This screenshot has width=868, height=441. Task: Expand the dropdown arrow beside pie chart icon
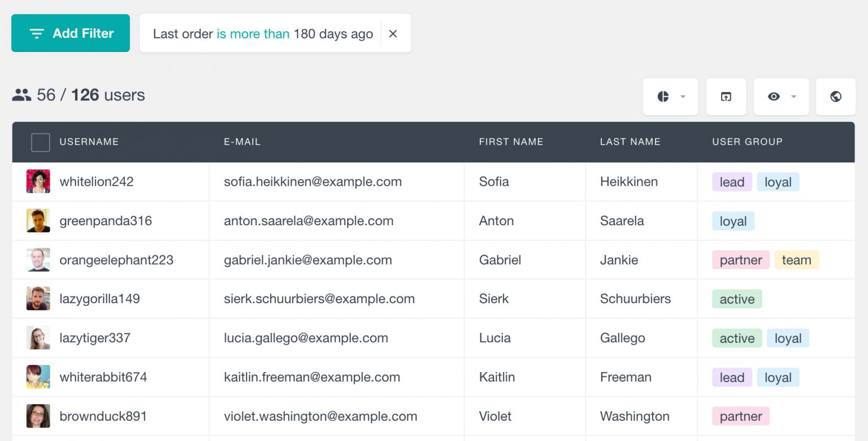coord(683,97)
